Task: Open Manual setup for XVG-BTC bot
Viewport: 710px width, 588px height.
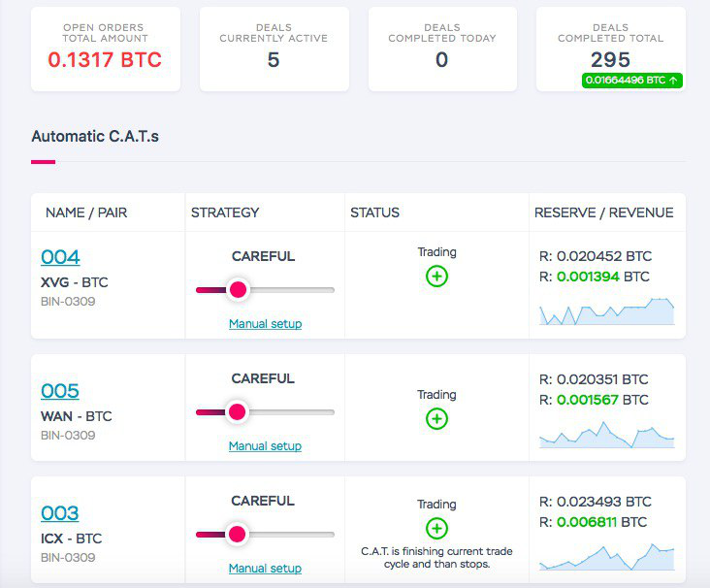Action: [266, 323]
